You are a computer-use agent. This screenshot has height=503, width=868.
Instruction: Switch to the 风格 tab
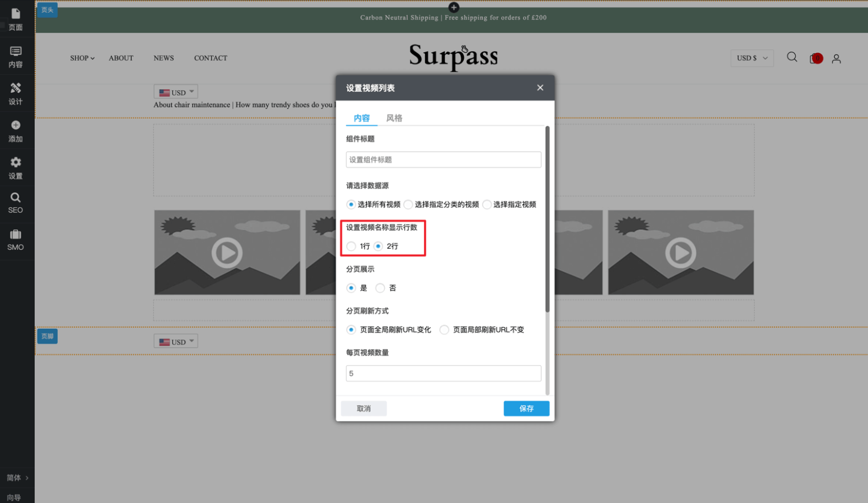(x=394, y=118)
